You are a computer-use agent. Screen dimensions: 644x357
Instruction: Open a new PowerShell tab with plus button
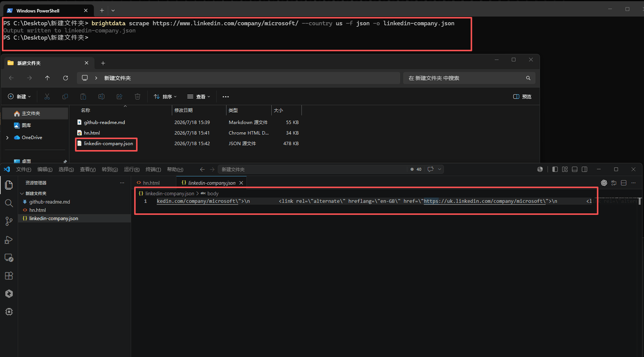[102, 10]
